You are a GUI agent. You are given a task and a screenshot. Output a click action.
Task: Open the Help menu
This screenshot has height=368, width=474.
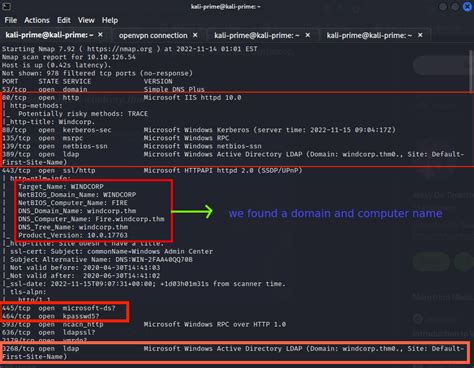point(110,20)
